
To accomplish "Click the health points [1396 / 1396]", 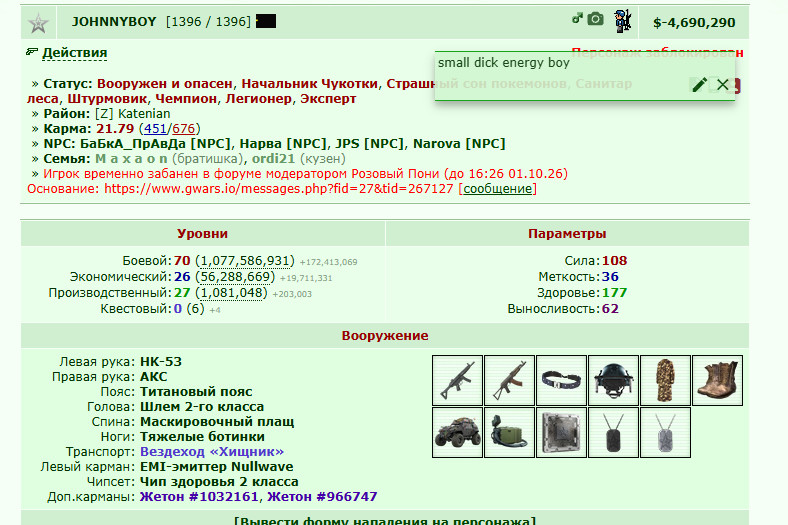I will pyautogui.click(x=208, y=22).
